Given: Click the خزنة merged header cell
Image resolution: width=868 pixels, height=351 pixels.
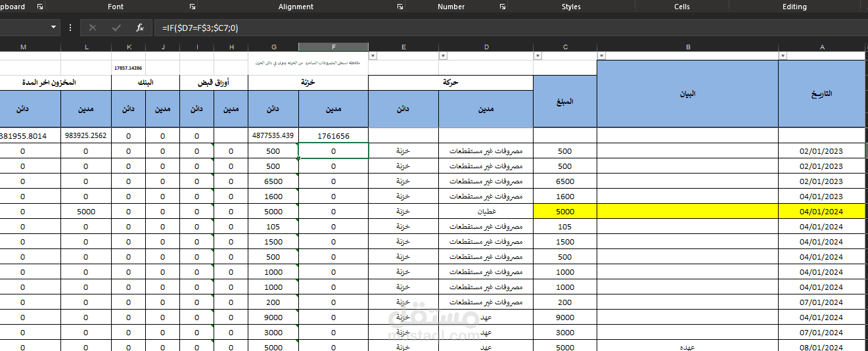Looking at the screenshot, I should pyautogui.click(x=308, y=83).
